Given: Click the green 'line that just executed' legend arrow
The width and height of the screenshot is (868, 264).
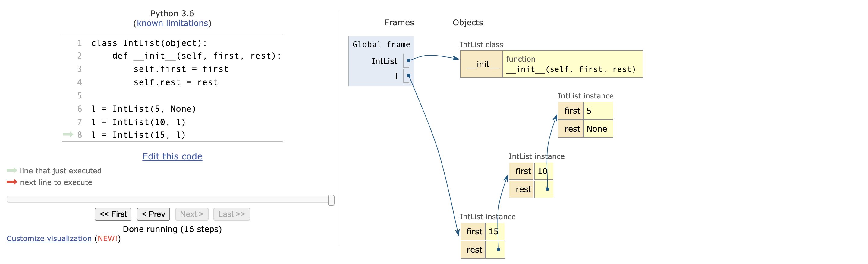Looking at the screenshot, I should pyautogui.click(x=12, y=170).
